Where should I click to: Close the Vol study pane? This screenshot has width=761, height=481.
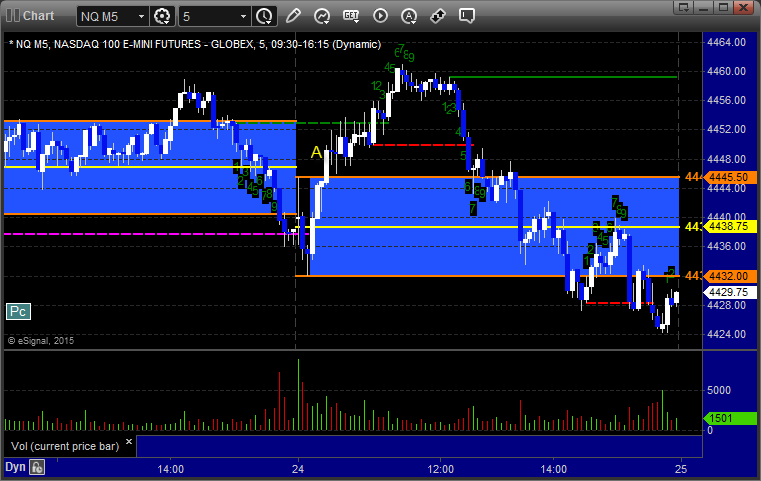129,442
